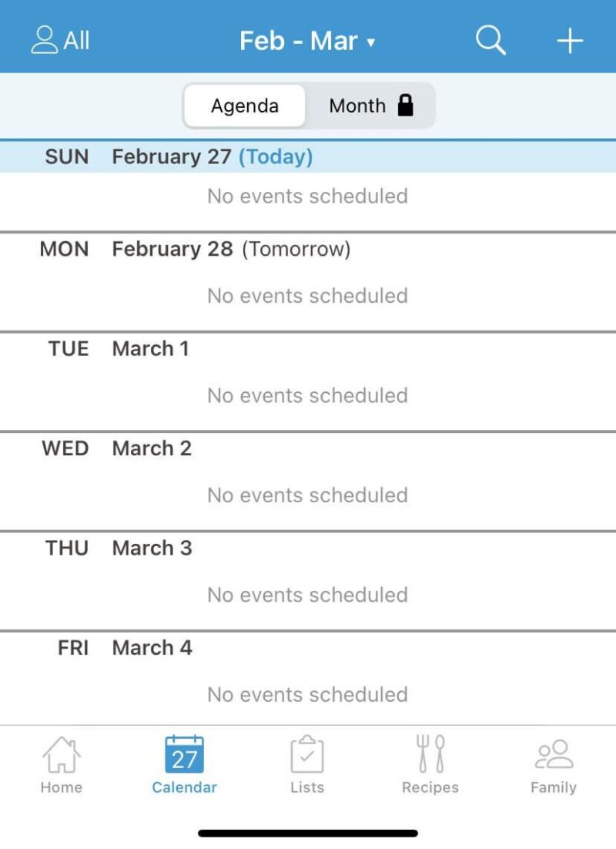The image size is (616, 849).
Task: Select the Calendar tab icon
Action: click(x=185, y=755)
